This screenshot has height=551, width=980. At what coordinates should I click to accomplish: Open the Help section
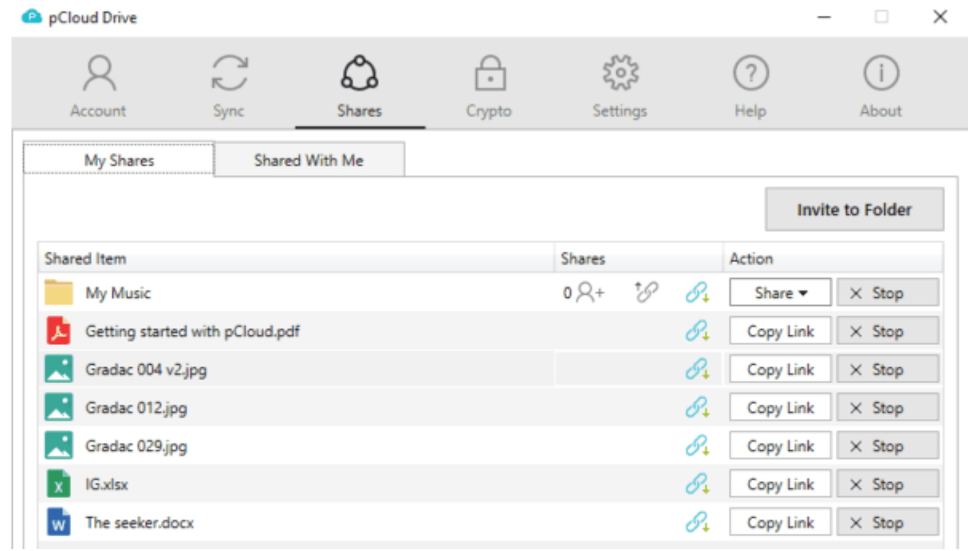click(750, 87)
